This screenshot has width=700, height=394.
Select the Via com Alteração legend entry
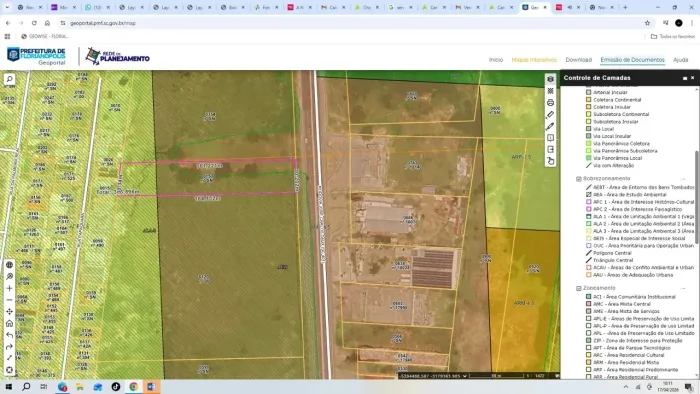pyautogui.click(x=613, y=166)
